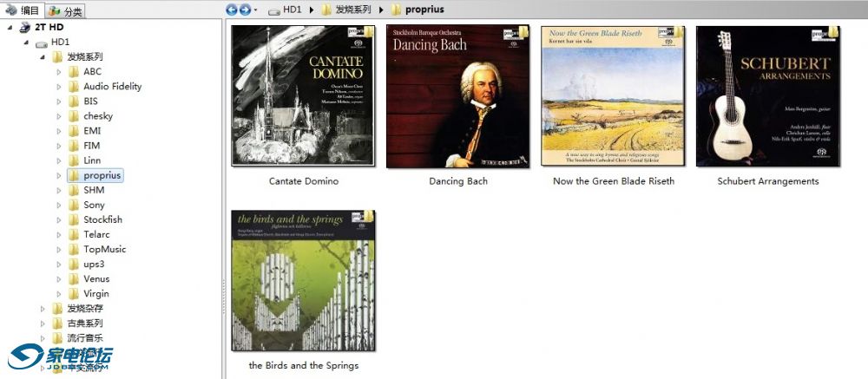Select the TopMusic tree item label
Viewport: 868px width, 379px height.
pos(105,250)
